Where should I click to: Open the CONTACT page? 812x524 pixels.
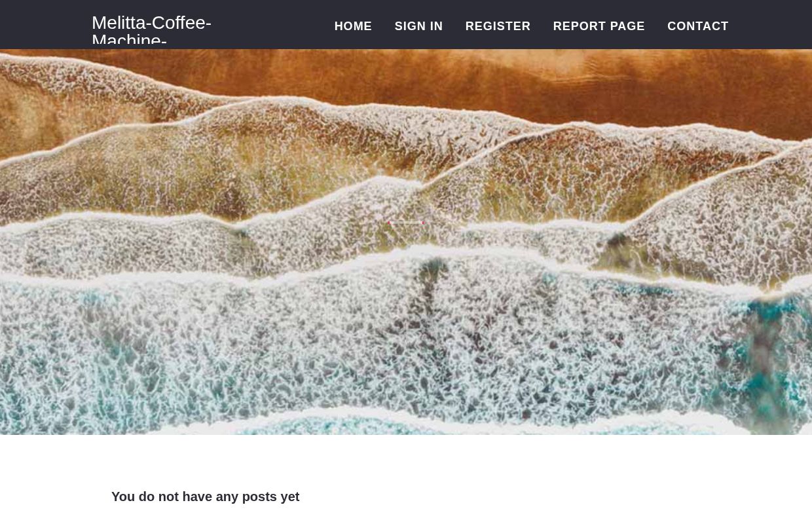[x=697, y=26]
